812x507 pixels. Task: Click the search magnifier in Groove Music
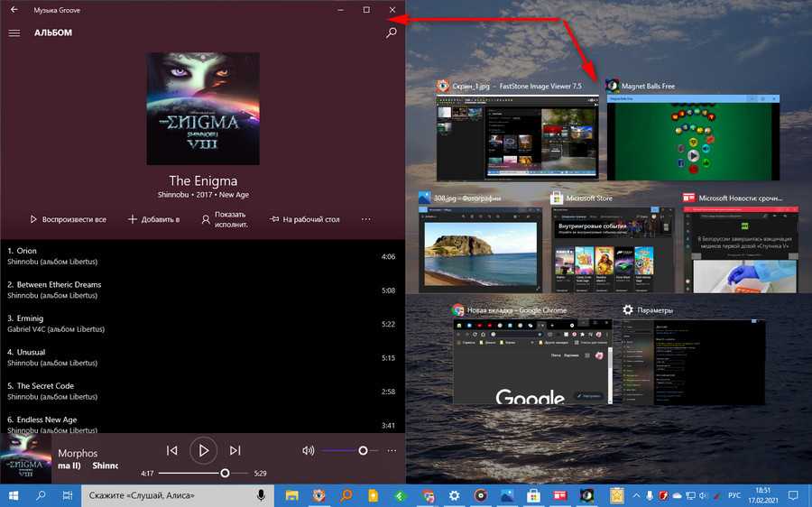(x=391, y=33)
